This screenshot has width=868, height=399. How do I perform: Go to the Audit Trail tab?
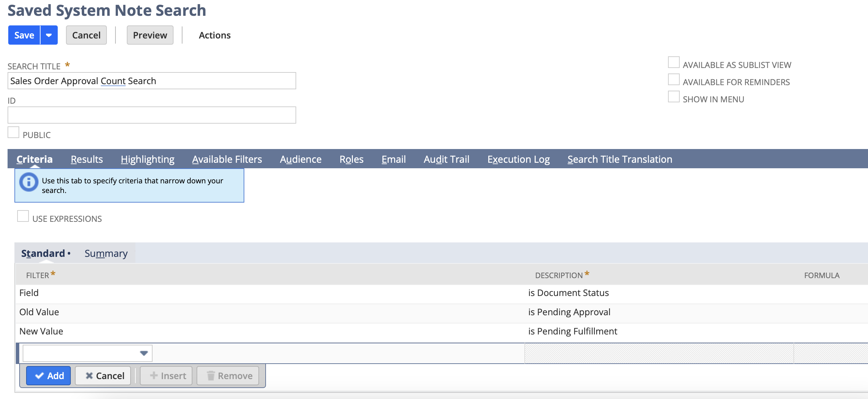(x=446, y=159)
